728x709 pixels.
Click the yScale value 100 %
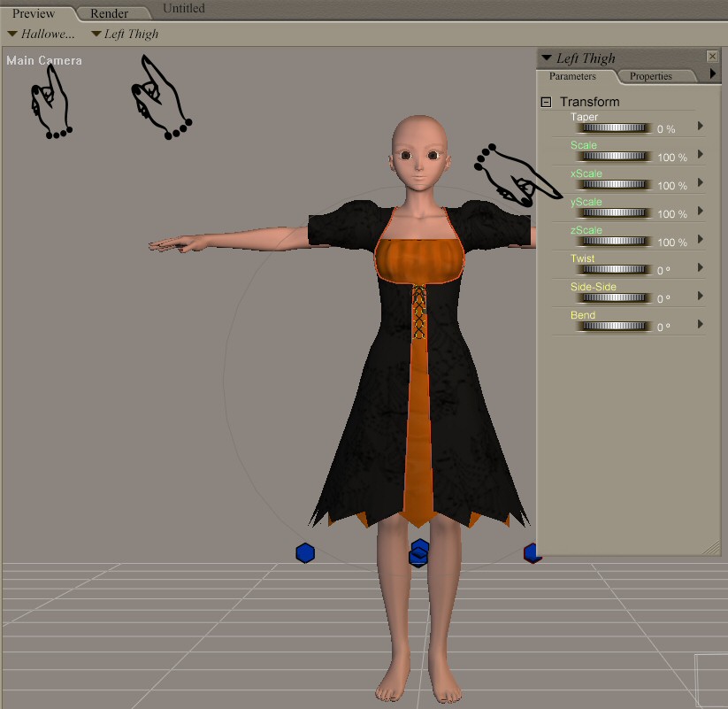pos(671,214)
